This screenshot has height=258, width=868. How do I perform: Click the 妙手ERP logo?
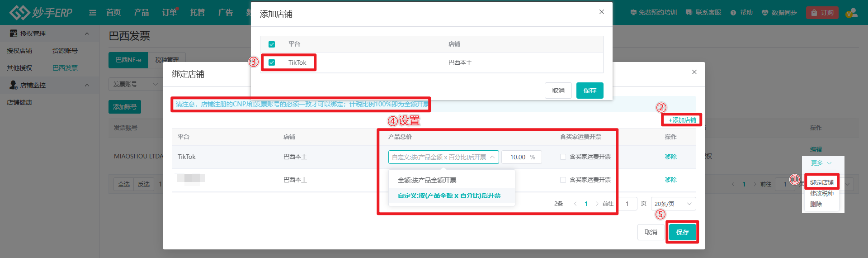(x=41, y=12)
